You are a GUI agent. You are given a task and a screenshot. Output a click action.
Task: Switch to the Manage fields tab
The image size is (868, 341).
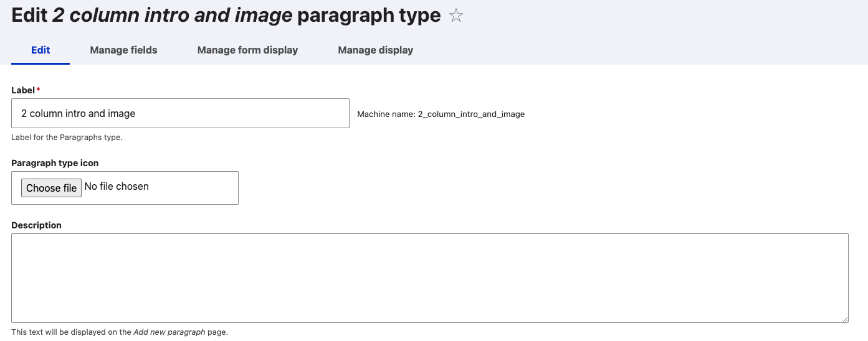[123, 50]
